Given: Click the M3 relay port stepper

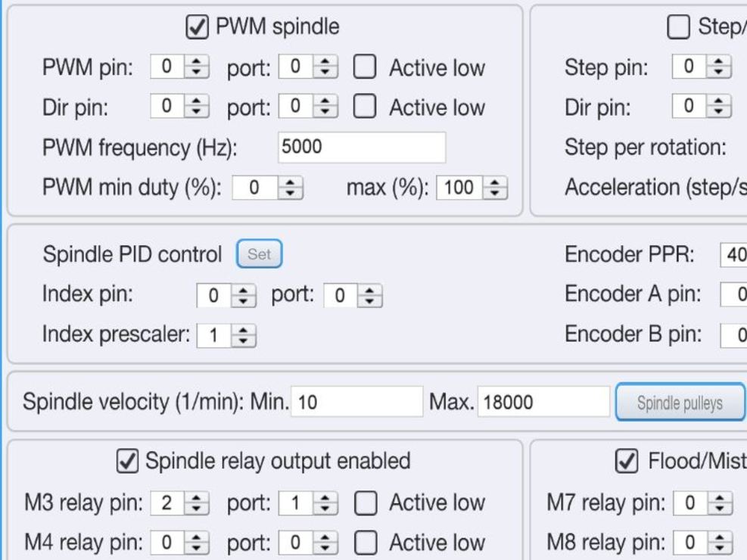Looking at the screenshot, I should 308,503.
